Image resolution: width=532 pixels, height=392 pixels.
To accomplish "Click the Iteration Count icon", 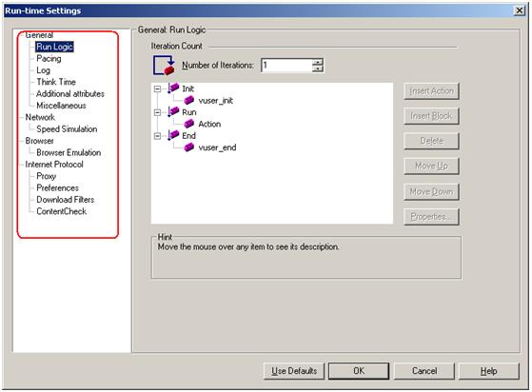I will tap(164, 65).
